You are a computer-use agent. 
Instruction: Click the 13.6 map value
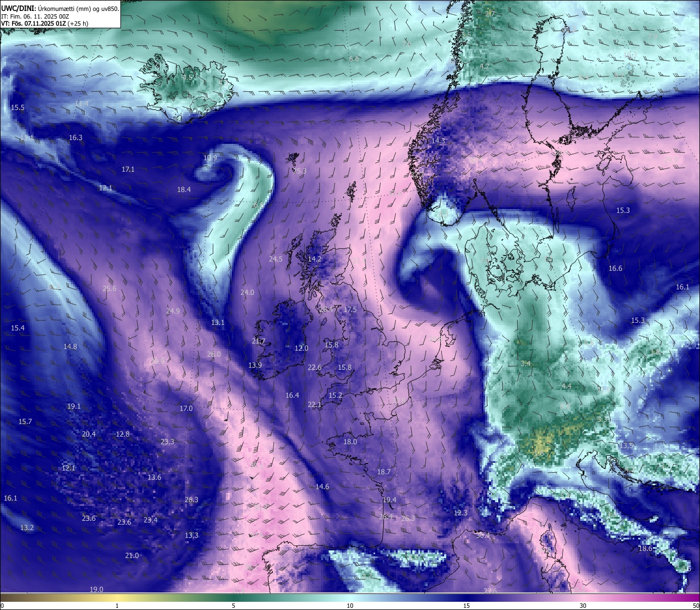154,477
